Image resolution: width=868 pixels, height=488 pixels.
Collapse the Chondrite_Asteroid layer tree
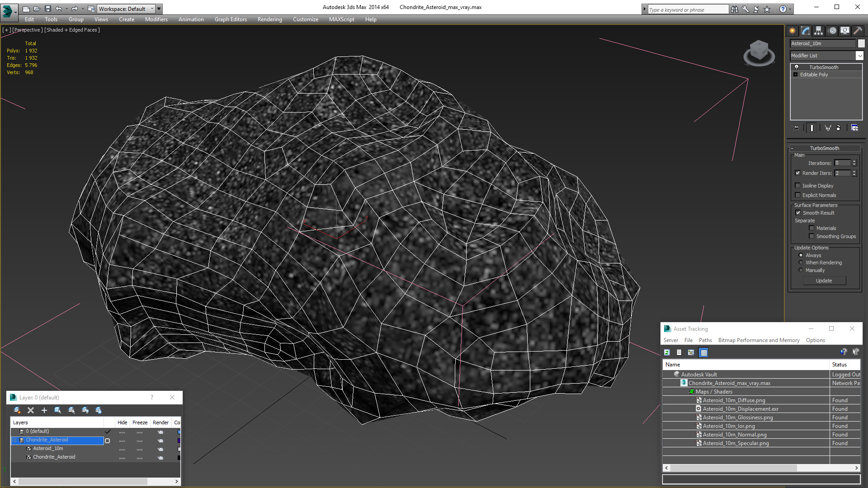(14, 440)
